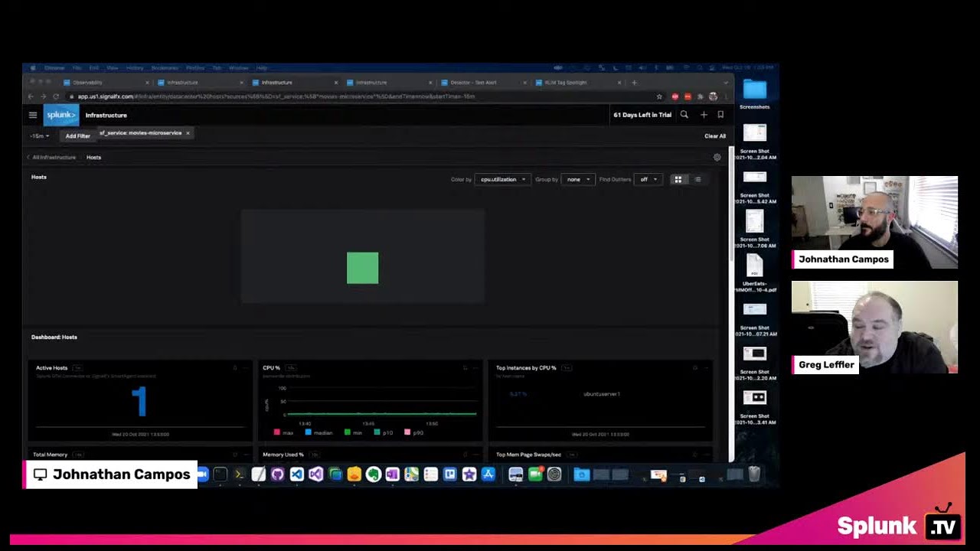Open System Preferences from the Dock

554,474
